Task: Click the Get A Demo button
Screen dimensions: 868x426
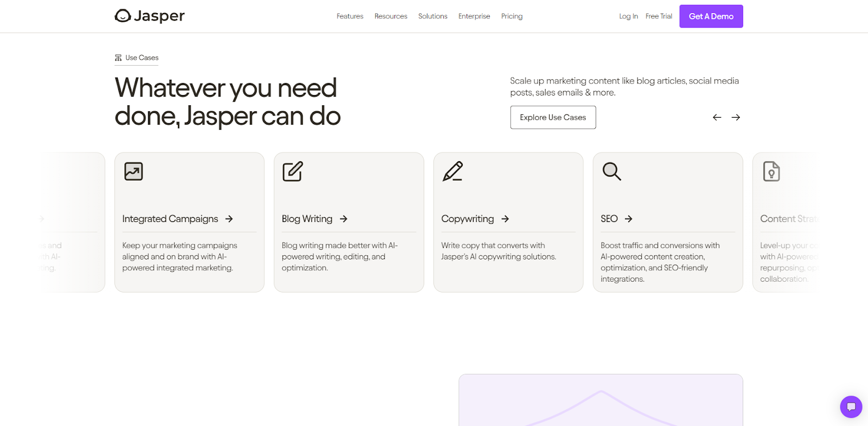Action: pyautogui.click(x=711, y=16)
